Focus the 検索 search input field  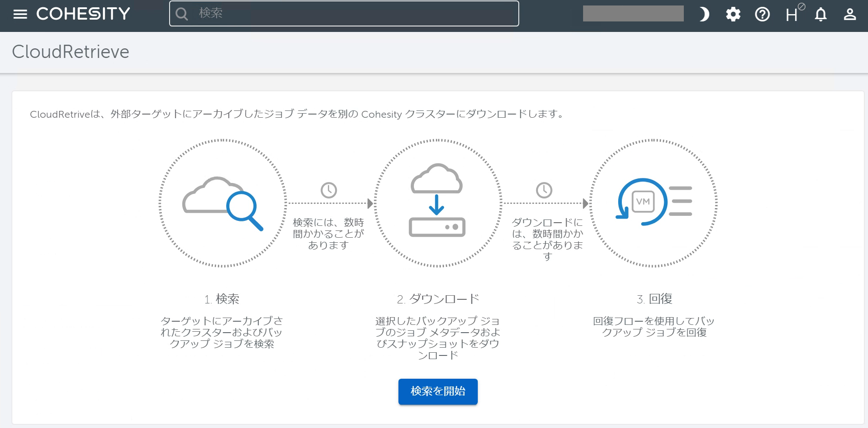[344, 13]
